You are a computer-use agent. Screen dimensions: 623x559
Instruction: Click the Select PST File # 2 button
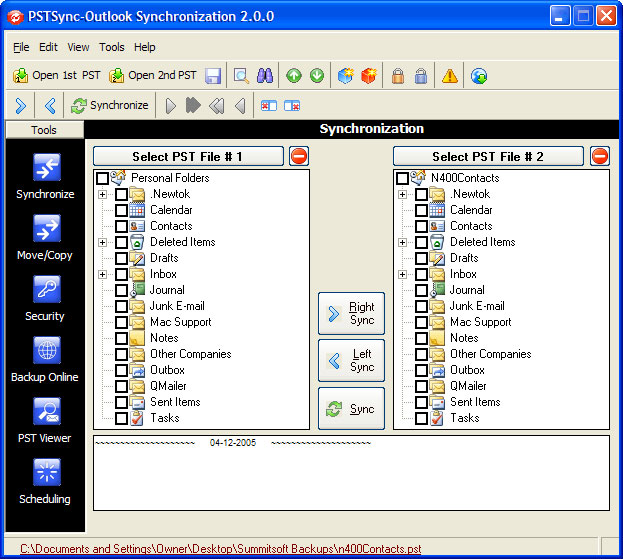488,156
